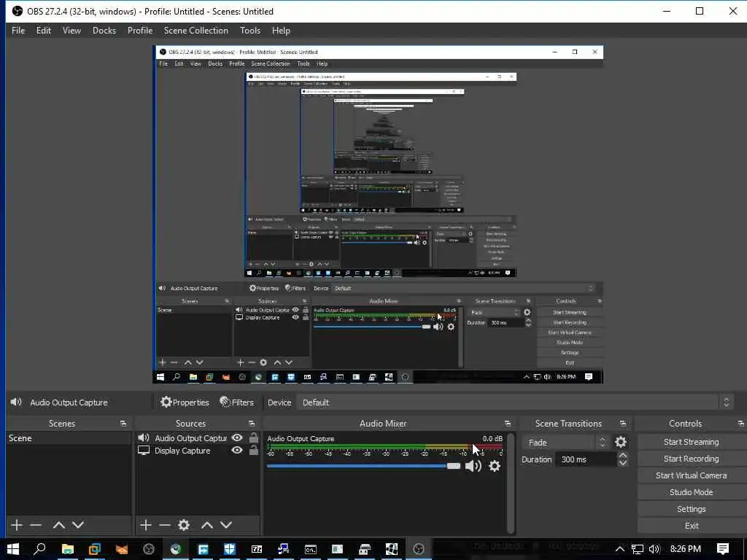The width and height of the screenshot is (747, 560).
Task: Click the system clock showing 8:26 PM
Action: (686, 549)
